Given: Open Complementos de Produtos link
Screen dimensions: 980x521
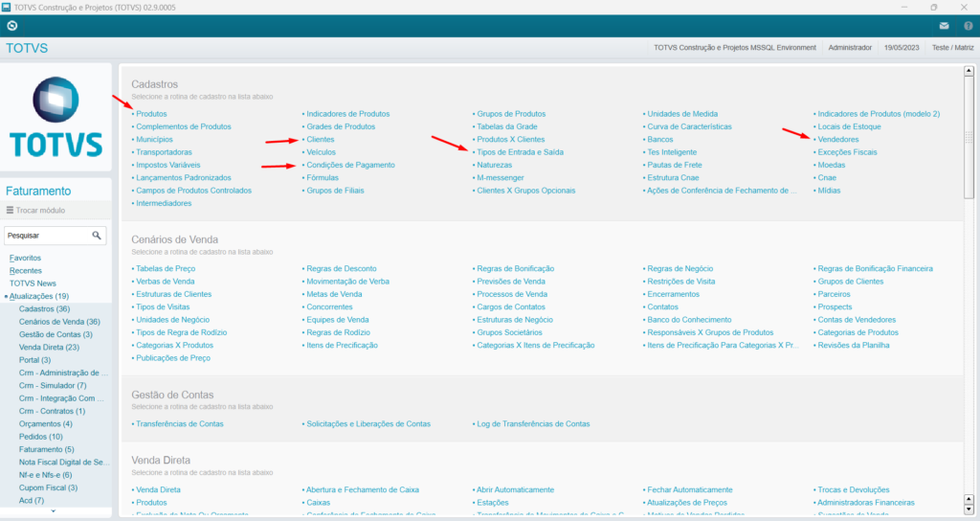Looking at the screenshot, I should pyautogui.click(x=183, y=126).
